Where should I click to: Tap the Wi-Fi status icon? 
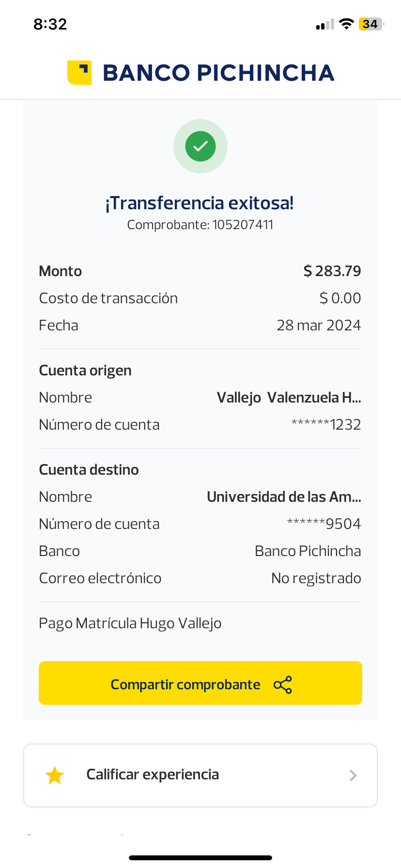click(x=346, y=24)
